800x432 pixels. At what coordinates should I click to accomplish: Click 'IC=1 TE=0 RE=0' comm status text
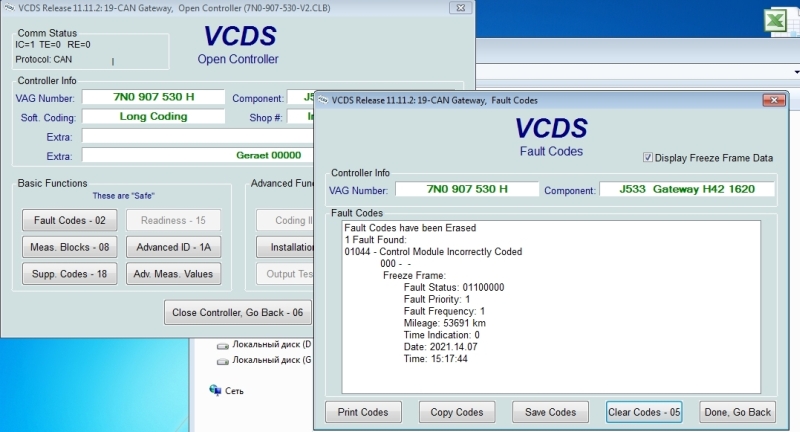pyautogui.click(x=53, y=45)
